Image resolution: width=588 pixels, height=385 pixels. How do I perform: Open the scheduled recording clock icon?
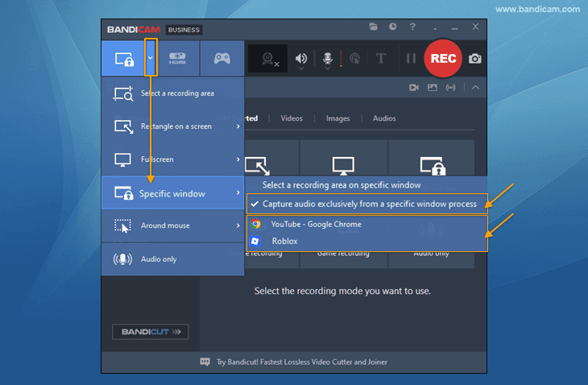coord(392,27)
